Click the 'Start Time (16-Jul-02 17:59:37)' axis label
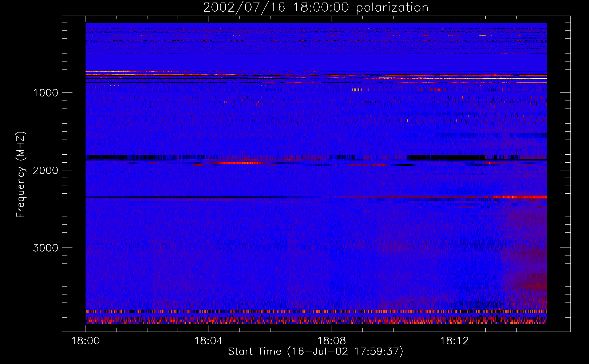589x364 pixels. click(x=316, y=352)
